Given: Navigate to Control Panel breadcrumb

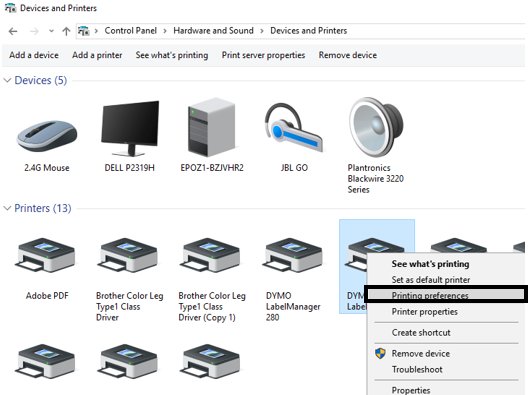Looking at the screenshot, I should click(x=131, y=31).
